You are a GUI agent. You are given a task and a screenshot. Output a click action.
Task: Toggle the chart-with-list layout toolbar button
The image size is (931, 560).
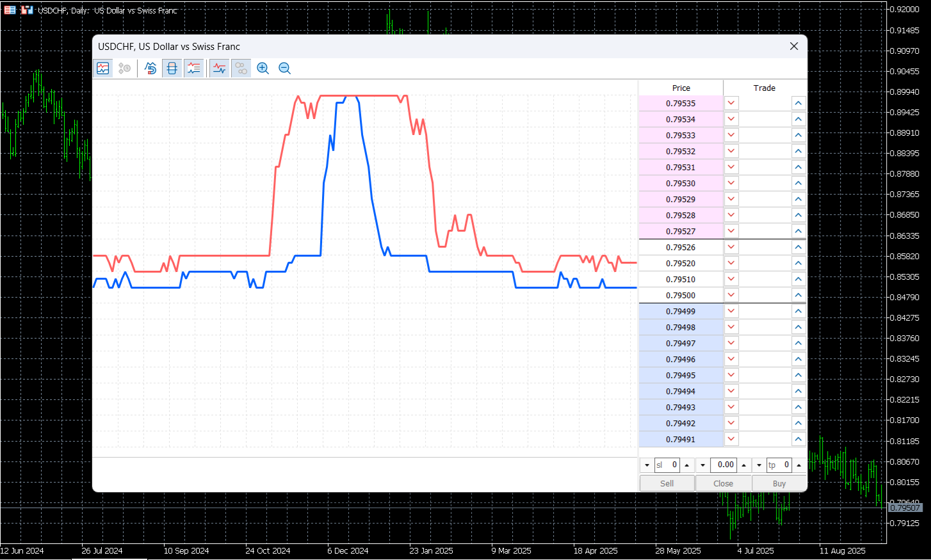(x=193, y=68)
